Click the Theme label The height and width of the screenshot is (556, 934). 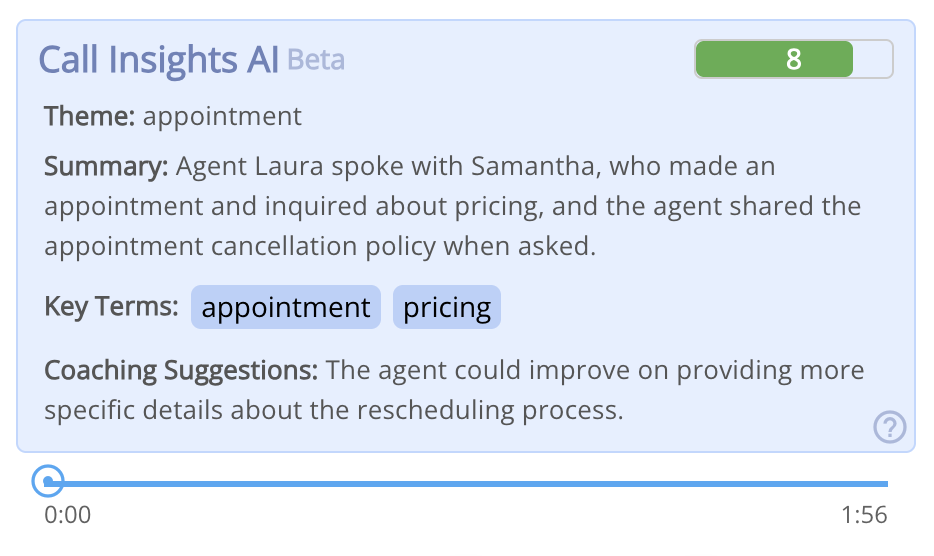coord(90,116)
